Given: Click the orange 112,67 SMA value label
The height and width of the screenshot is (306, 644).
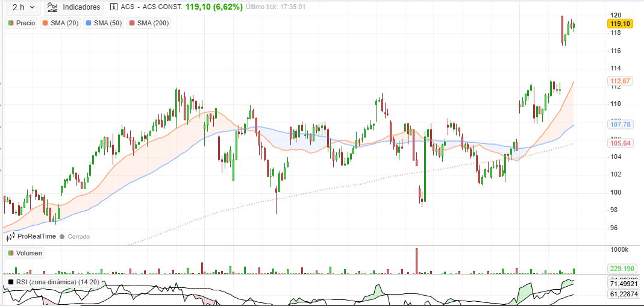Looking at the screenshot, I should pyautogui.click(x=620, y=81).
